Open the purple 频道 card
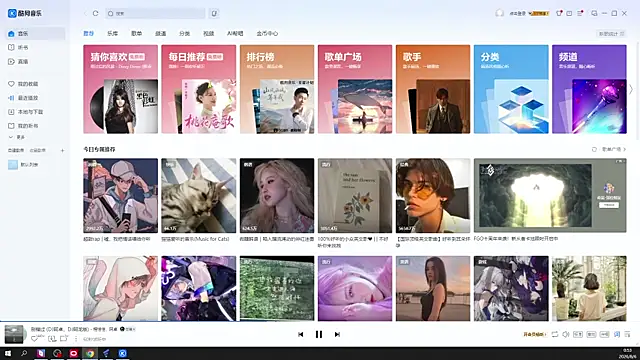Viewport: 640px width, 360px height. click(589, 89)
